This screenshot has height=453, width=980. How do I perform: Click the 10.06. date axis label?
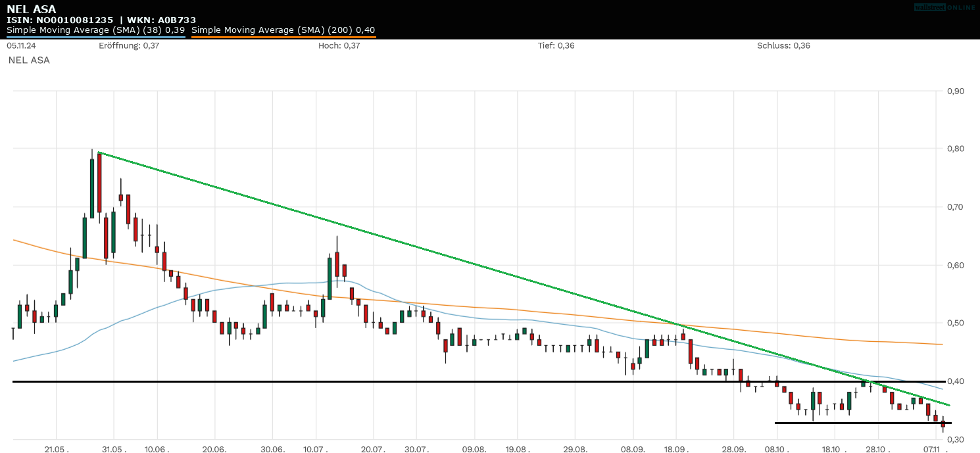pyautogui.click(x=157, y=448)
